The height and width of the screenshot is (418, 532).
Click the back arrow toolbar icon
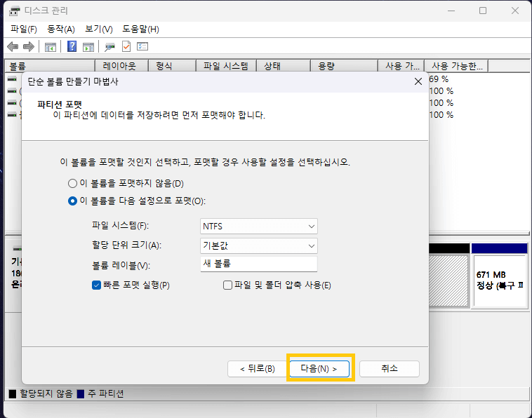tap(13, 46)
